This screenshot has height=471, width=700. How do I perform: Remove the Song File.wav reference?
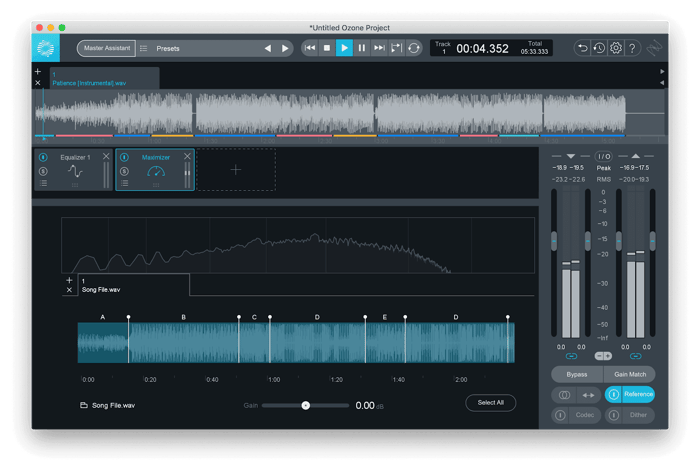[69, 290]
